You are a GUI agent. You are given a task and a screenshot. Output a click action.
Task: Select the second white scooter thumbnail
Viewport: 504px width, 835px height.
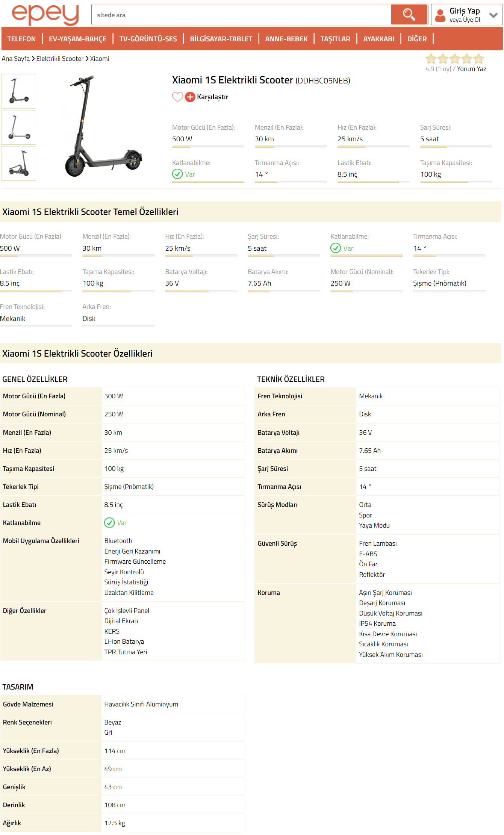coord(19,127)
